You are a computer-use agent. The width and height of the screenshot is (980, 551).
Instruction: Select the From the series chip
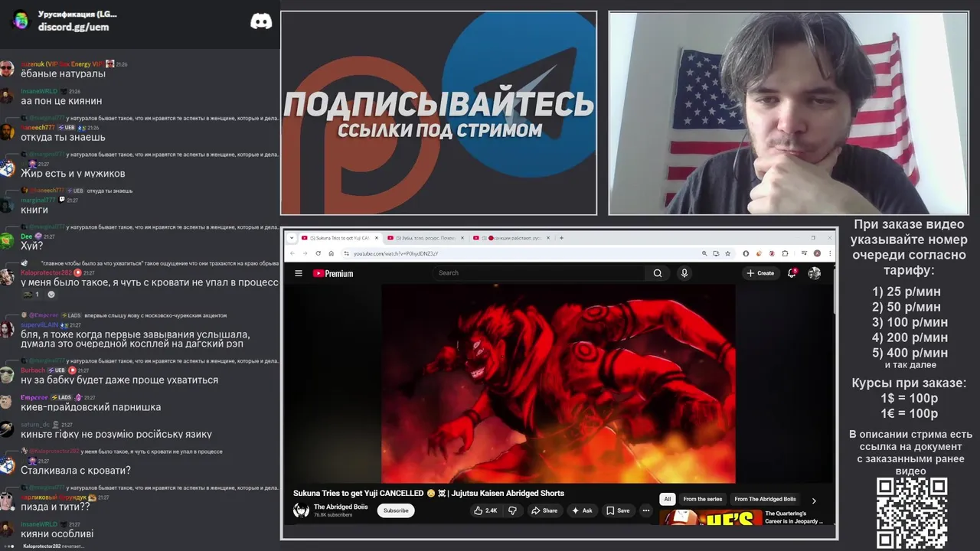pyautogui.click(x=703, y=499)
